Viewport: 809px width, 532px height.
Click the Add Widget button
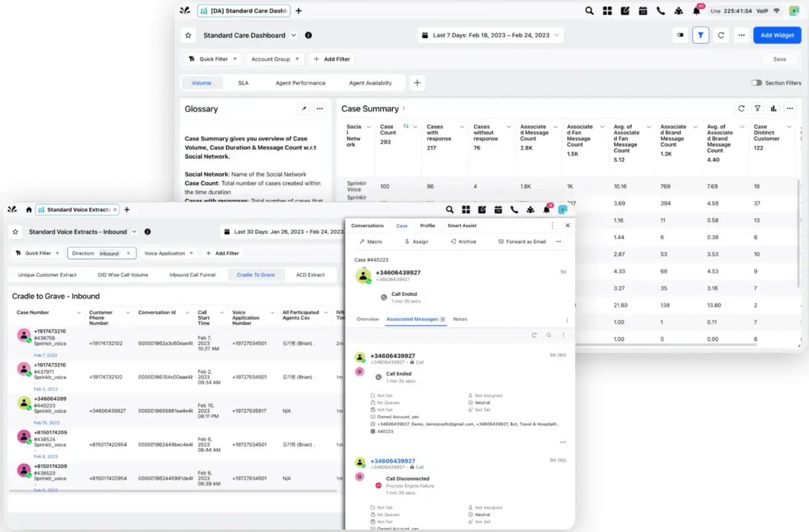point(777,35)
